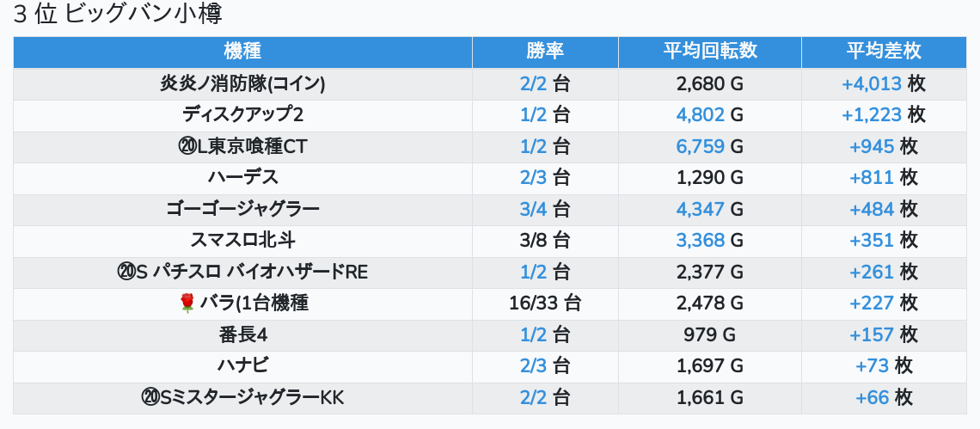Click the +227 difference link in バラ row

(x=872, y=304)
